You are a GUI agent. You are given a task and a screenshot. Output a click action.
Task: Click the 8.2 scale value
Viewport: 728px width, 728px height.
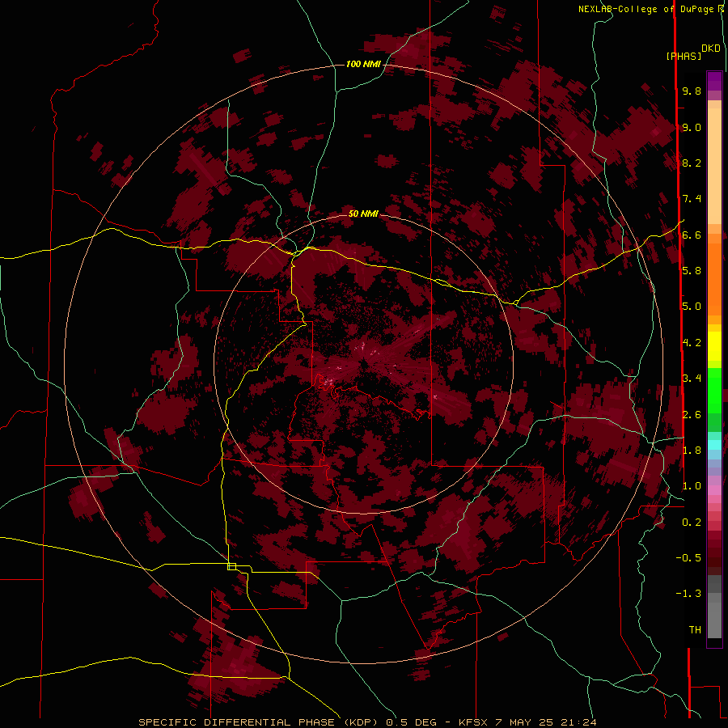692,163
